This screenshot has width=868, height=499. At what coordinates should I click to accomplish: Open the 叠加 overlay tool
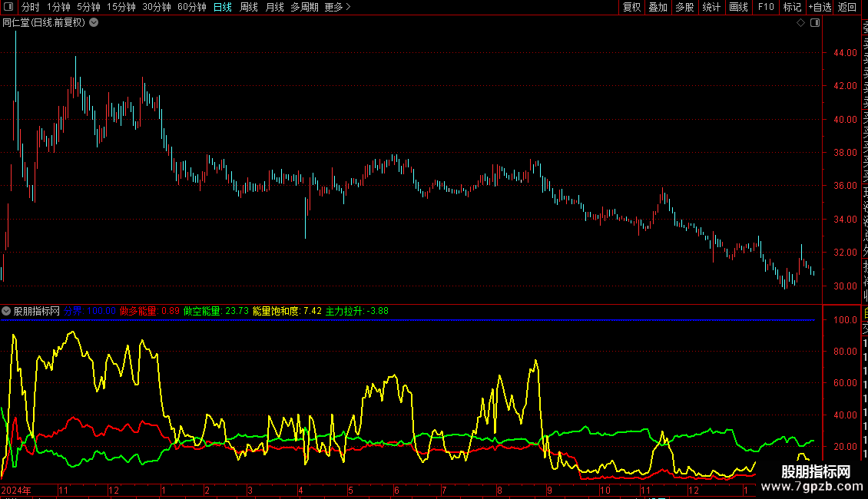(658, 8)
